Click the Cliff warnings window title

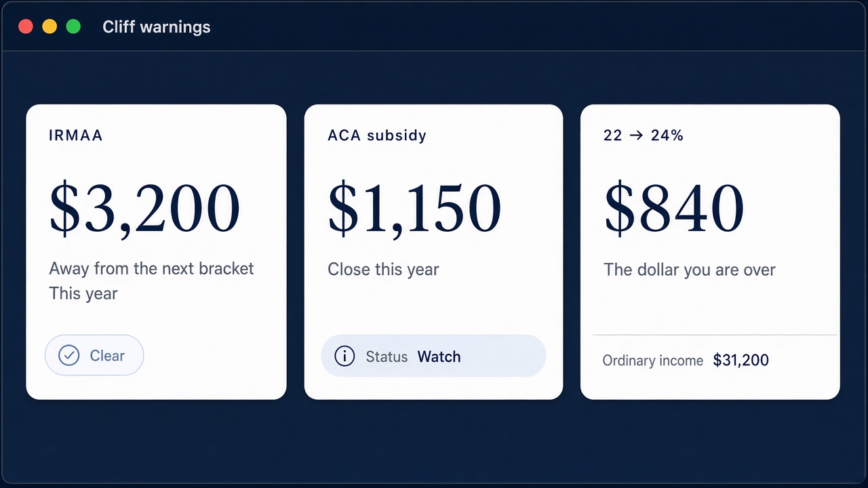coord(157,27)
